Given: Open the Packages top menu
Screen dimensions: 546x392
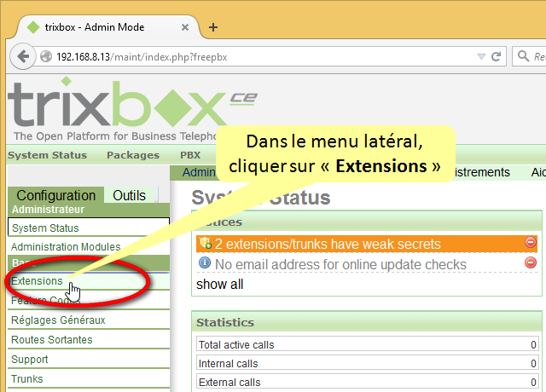Looking at the screenshot, I should [x=133, y=155].
